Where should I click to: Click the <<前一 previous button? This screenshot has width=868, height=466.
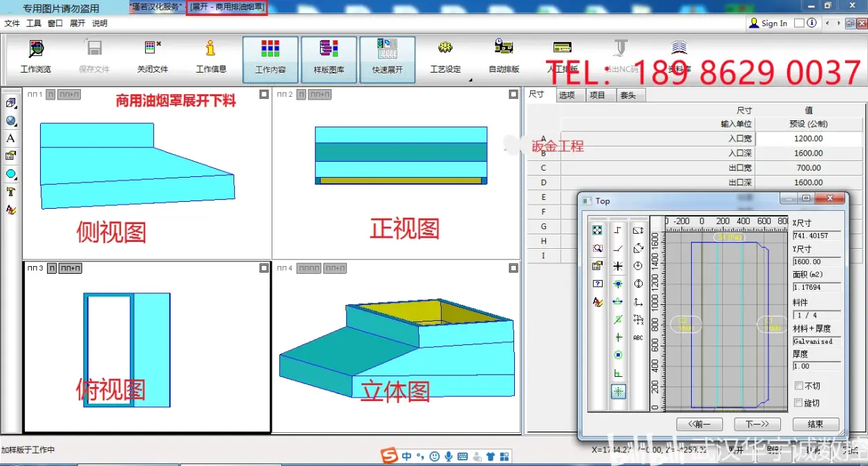[699, 424]
